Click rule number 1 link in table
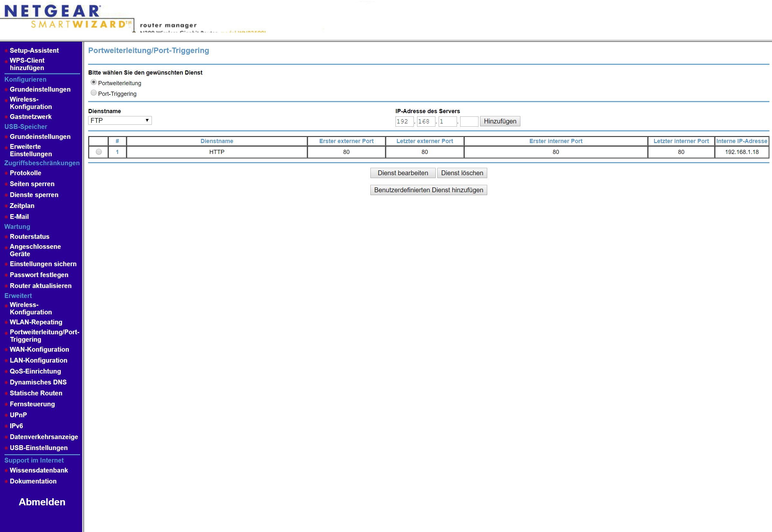Screen dimensions: 772x532 [x=117, y=152]
